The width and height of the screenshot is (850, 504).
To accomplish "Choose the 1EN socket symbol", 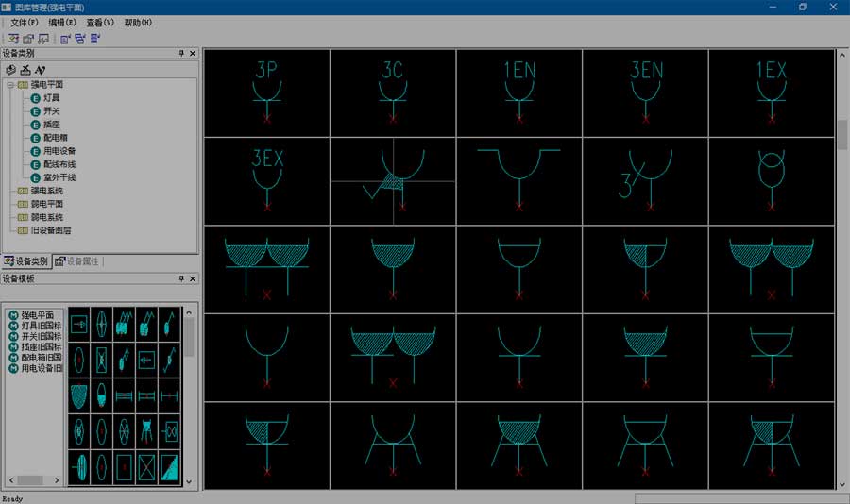I will [519, 92].
